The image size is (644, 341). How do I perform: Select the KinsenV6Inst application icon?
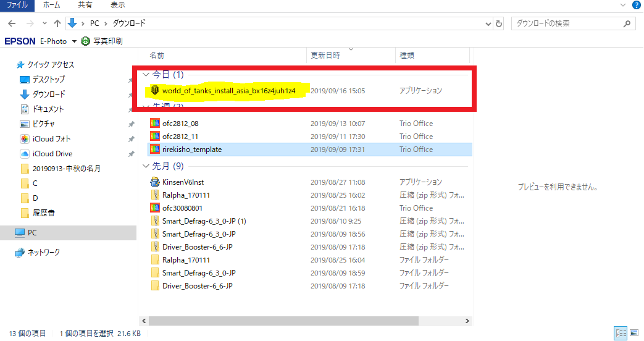pos(155,182)
